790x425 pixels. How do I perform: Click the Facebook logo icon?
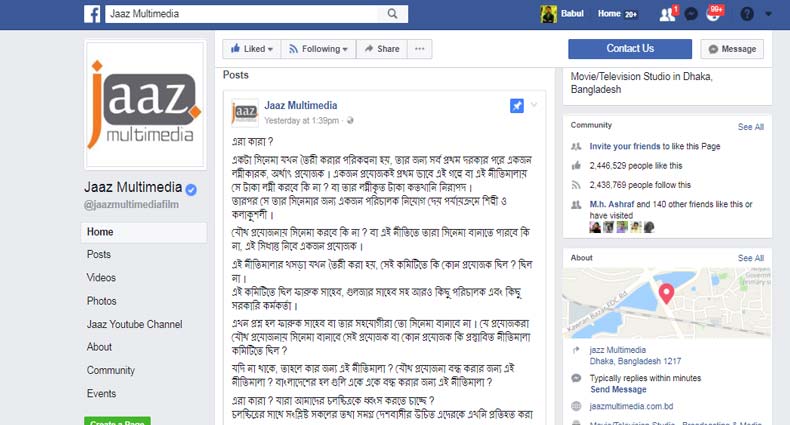[x=92, y=14]
